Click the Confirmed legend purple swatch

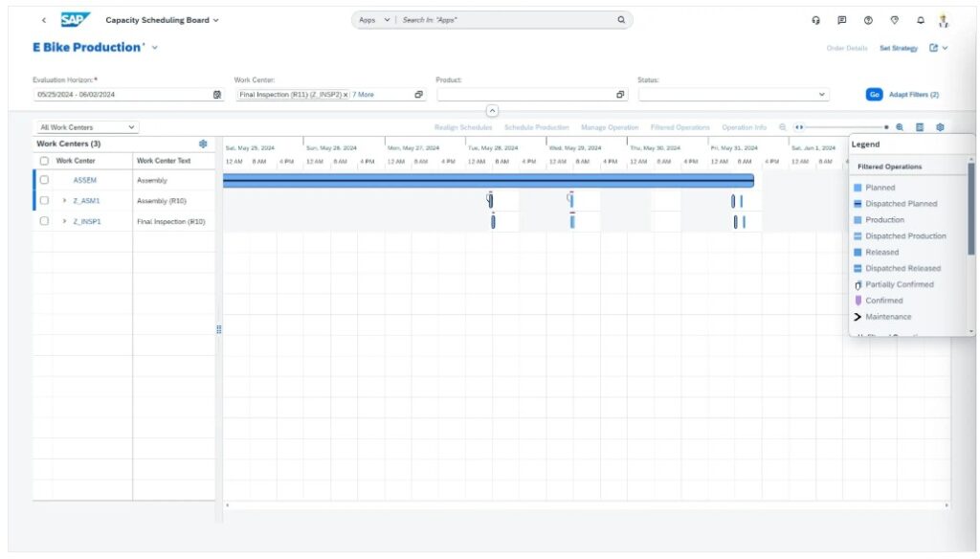tap(858, 301)
